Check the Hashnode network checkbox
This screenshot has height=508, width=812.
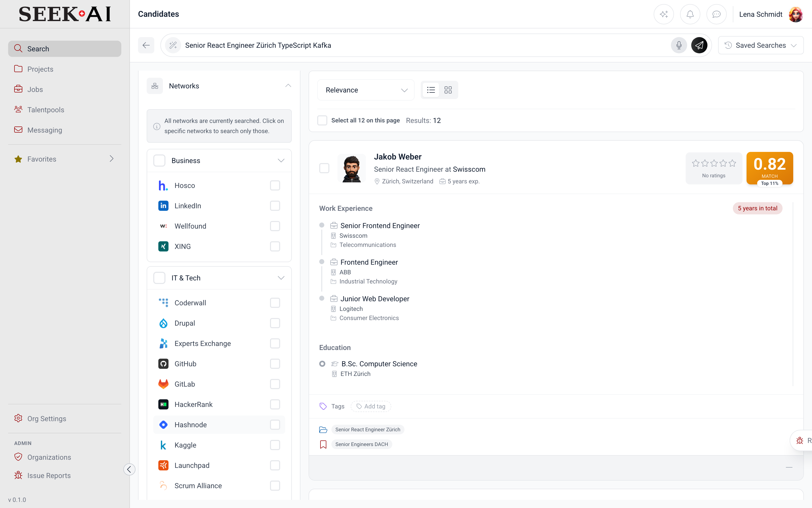[275, 425]
